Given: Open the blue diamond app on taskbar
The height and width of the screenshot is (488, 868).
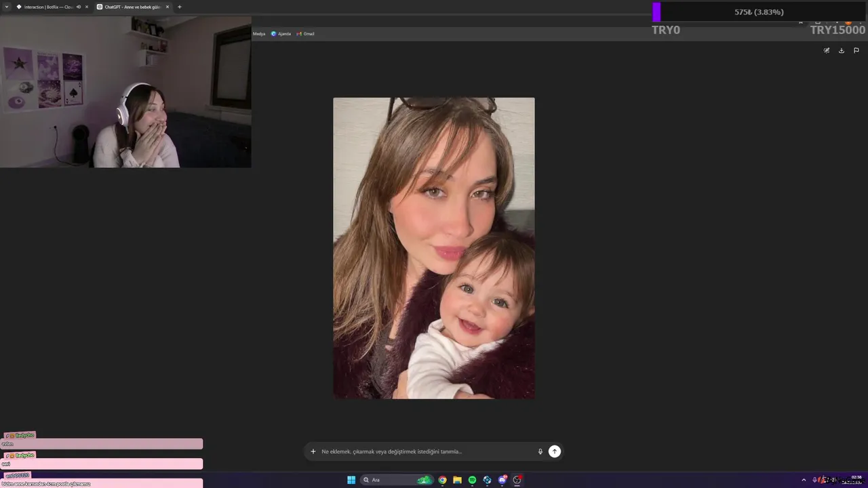Looking at the screenshot, I should pyautogui.click(x=487, y=480).
